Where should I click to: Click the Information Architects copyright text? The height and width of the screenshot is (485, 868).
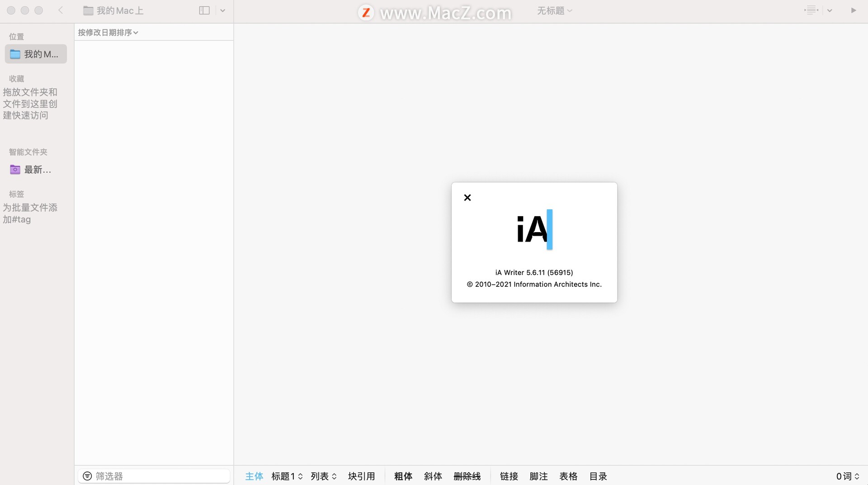[534, 284]
